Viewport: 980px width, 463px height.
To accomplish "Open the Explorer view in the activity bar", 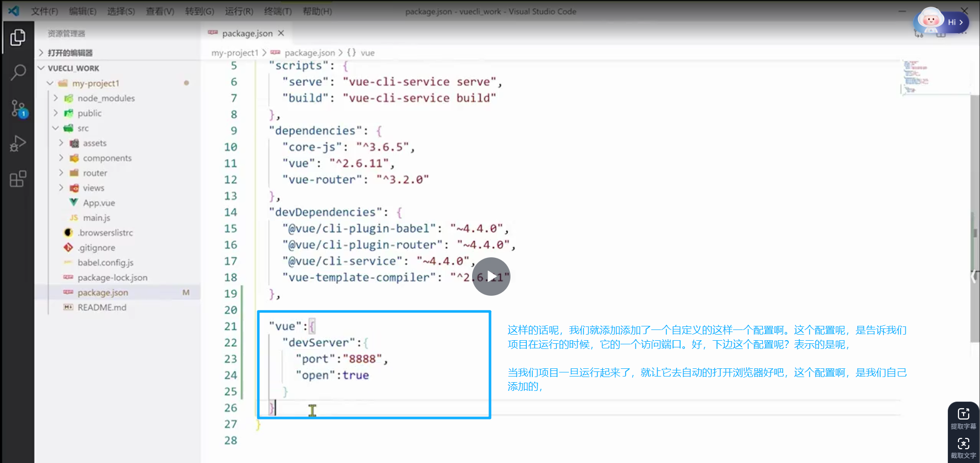I will click(x=18, y=37).
